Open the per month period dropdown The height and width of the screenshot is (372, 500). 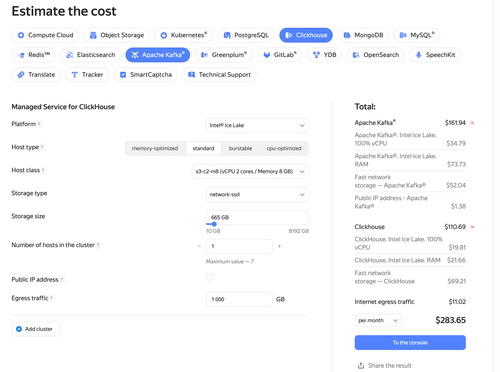click(x=378, y=320)
